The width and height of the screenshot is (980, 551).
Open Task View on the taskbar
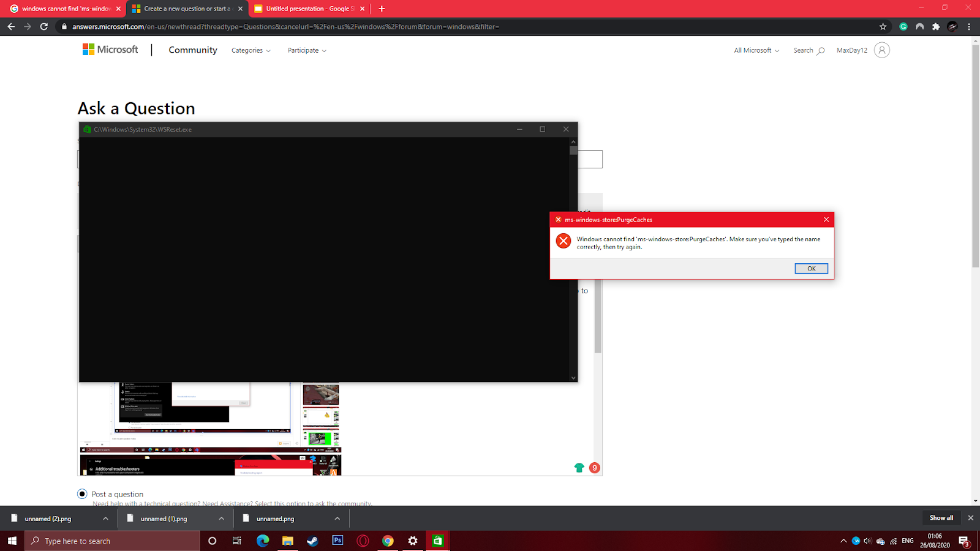coord(237,541)
